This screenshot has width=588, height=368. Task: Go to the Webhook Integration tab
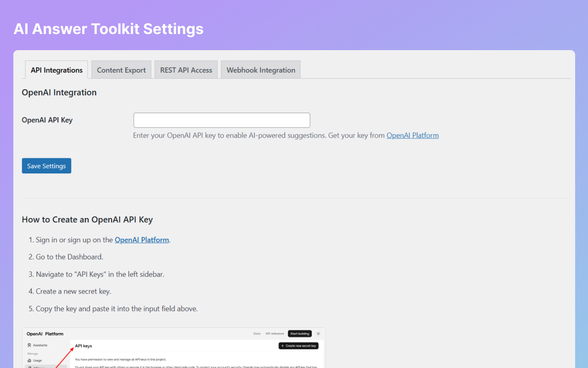tap(260, 70)
